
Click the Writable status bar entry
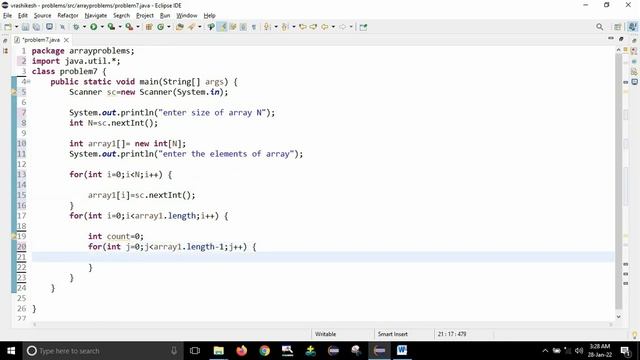pos(325,334)
